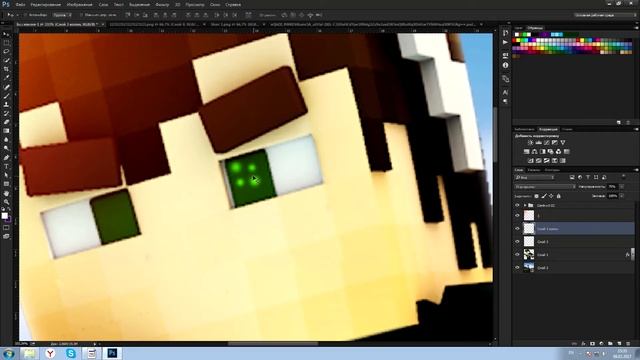The height and width of the screenshot is (360, 640).
Task: Select the Path Selection tool
Action: point(6,175)
